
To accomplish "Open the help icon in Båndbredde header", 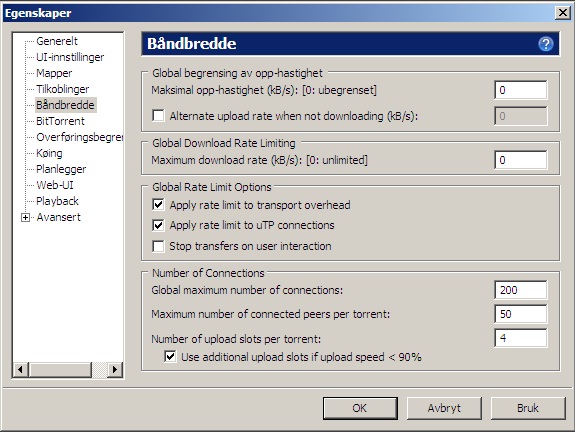I will pos(546,44).
